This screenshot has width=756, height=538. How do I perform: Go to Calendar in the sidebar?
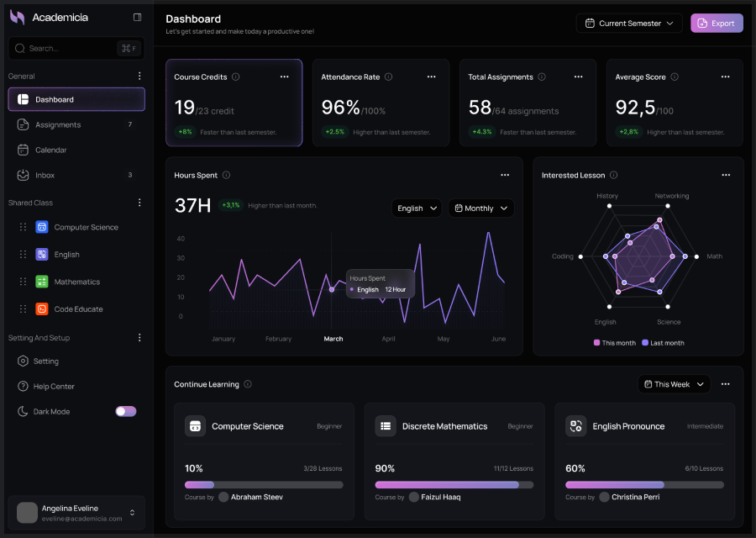[x=50, y=150]
